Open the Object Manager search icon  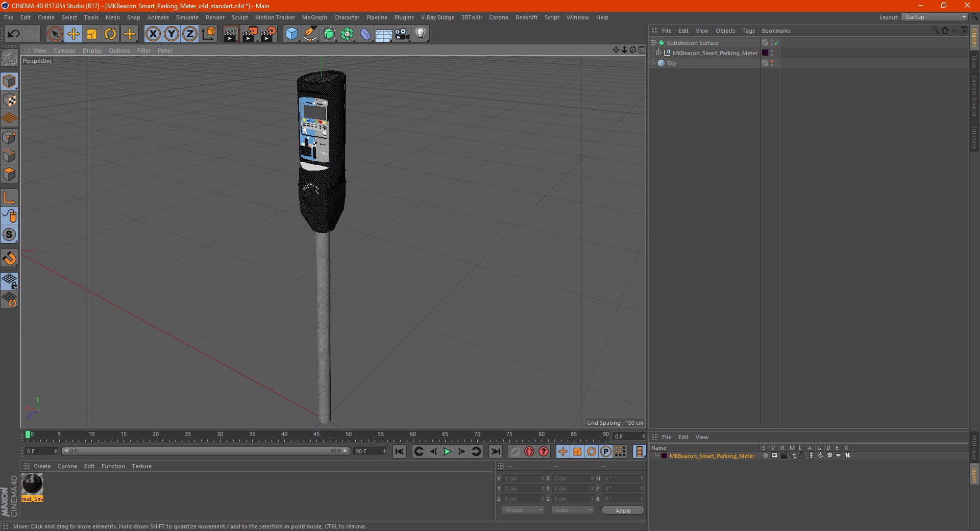tap(936, 31)
